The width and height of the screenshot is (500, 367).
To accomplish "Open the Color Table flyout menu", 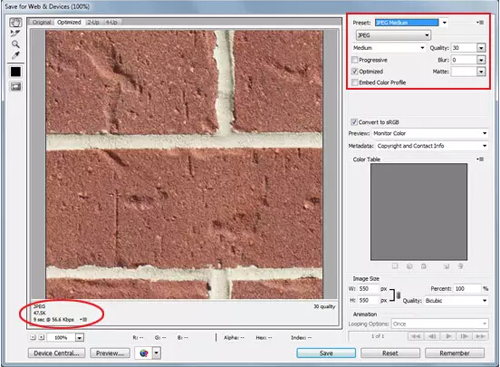I will pyautogui.click(x=480, y=159).
